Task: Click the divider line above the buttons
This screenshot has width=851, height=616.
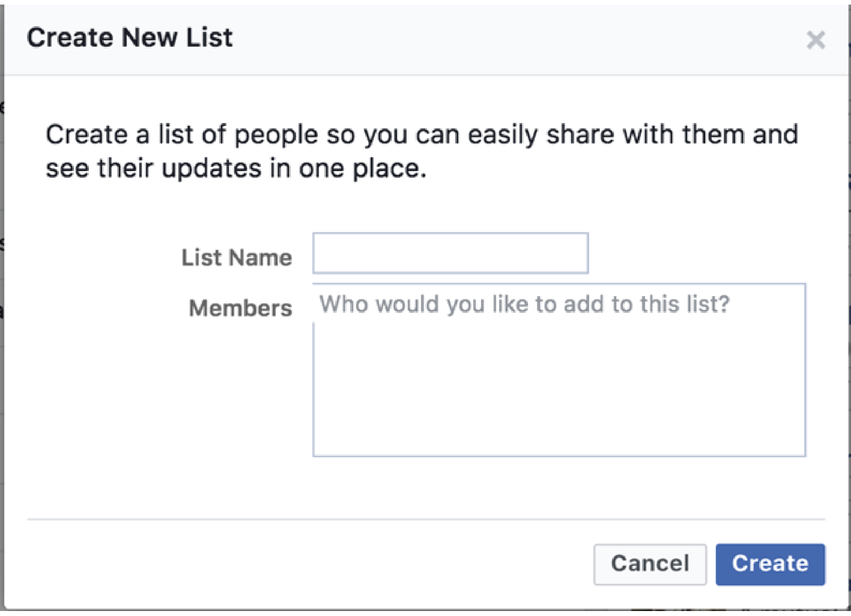Action: click(x=425, y=519)
